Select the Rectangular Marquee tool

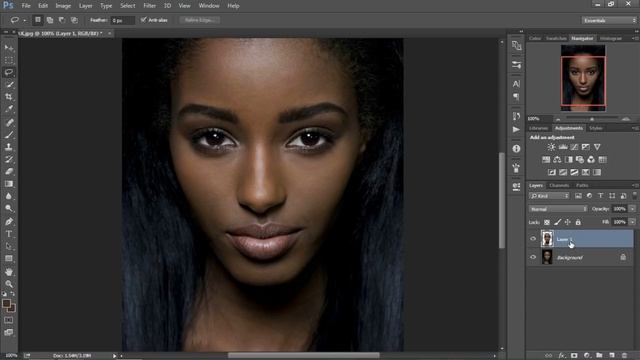coord(9,60)
